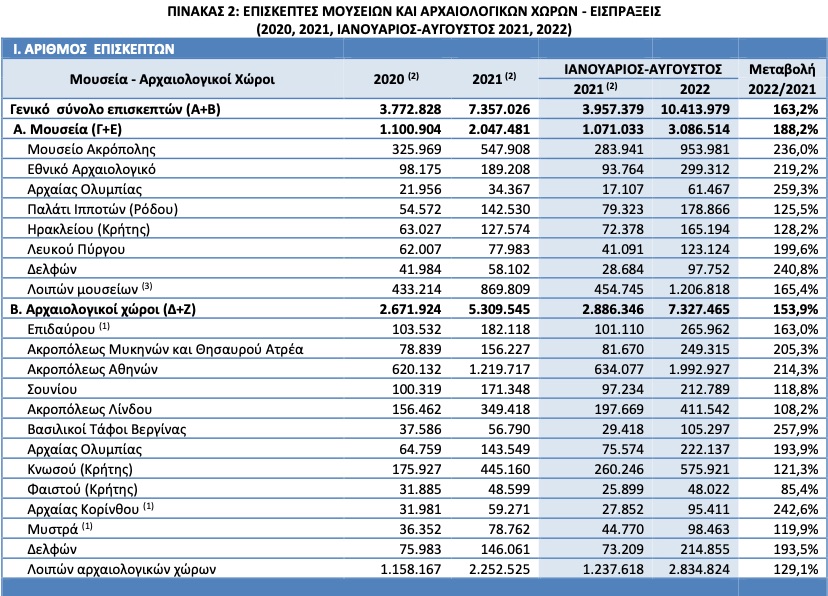Select the 85,4% cell for Φαιστού
The image size is (828, 596).
[x=799, y=489]
